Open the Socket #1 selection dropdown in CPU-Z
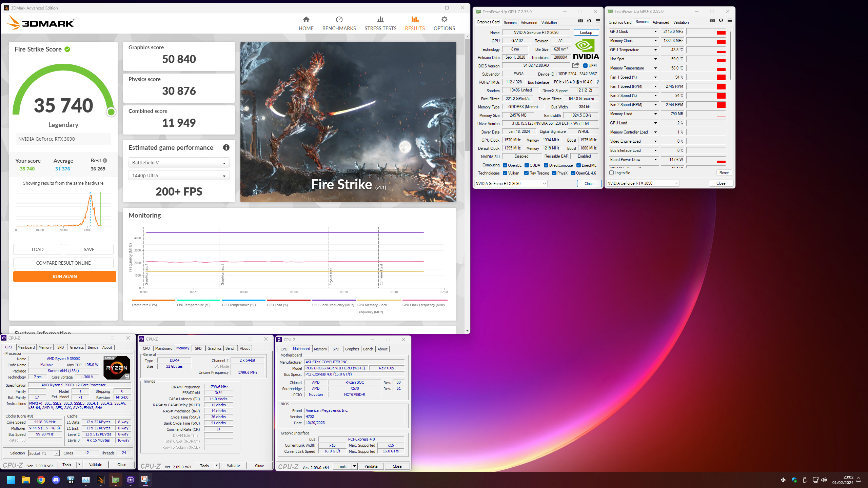The height and width of the screenshot is (488, 868). pos(44,453)
